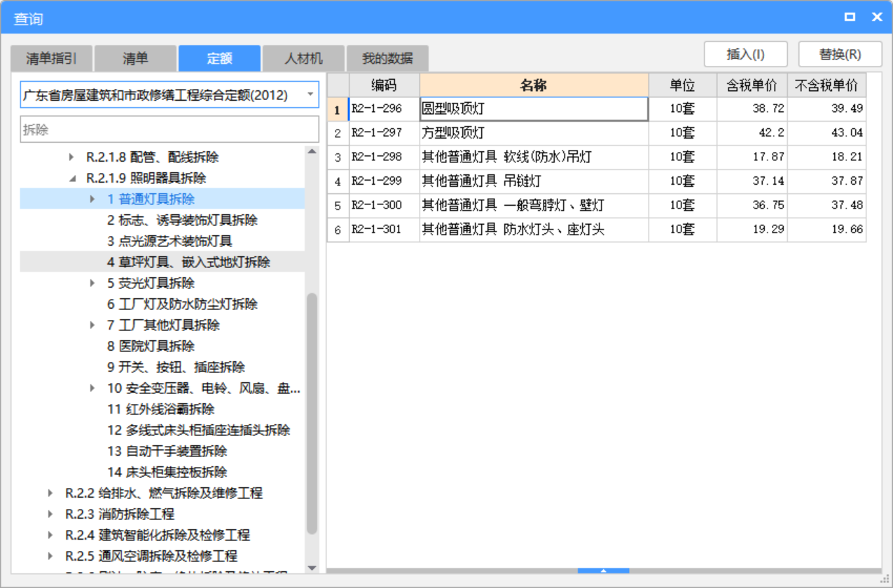Expand R.2.5 通风空调拆除 node arrow
Viewport: 893px width, 588px height.
[50, 556]
